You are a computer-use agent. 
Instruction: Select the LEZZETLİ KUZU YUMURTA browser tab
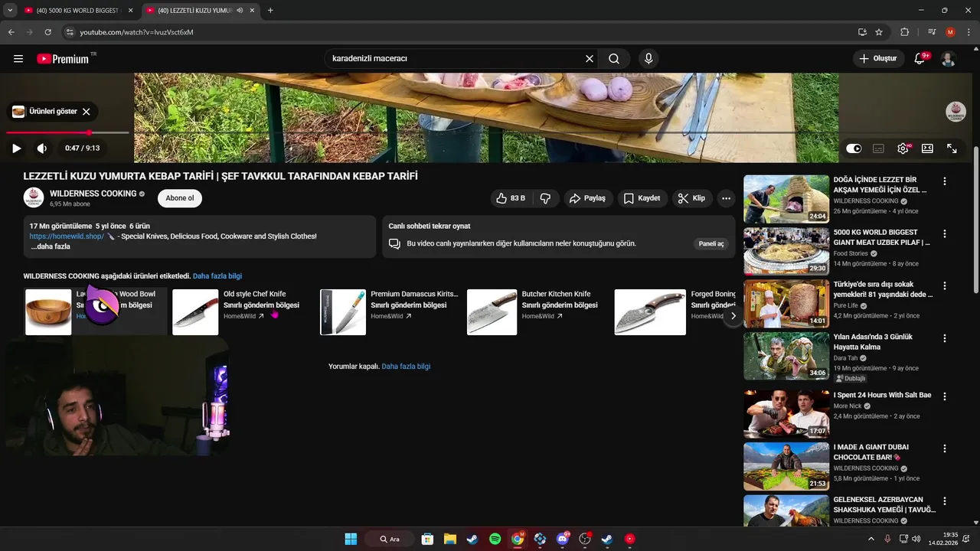click(x=195, y=11)
